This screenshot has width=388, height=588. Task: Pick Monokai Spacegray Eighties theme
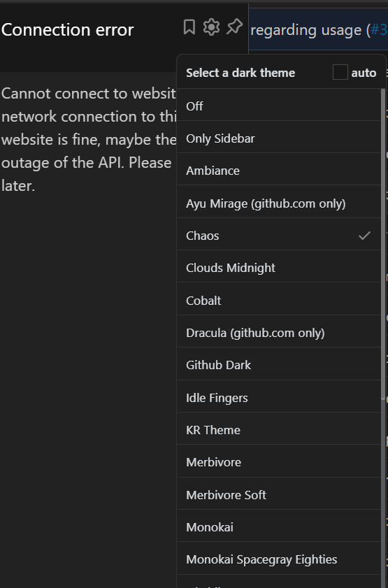(279, 559)
